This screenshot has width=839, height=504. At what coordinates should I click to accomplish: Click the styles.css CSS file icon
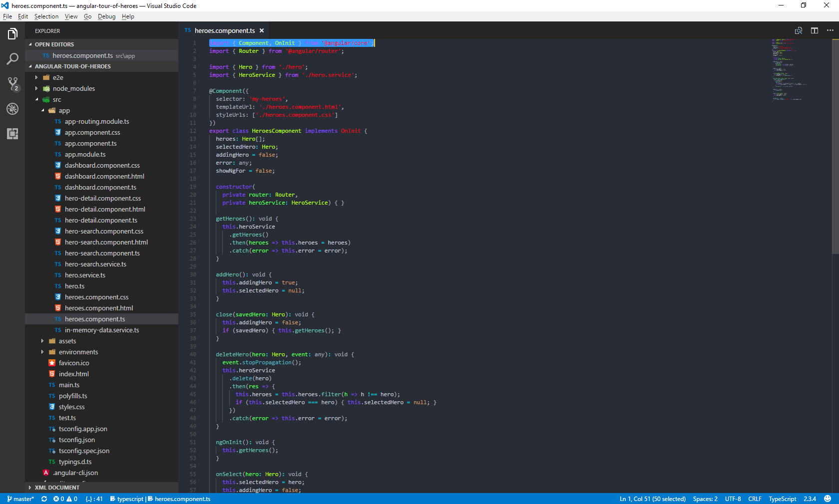52,407
